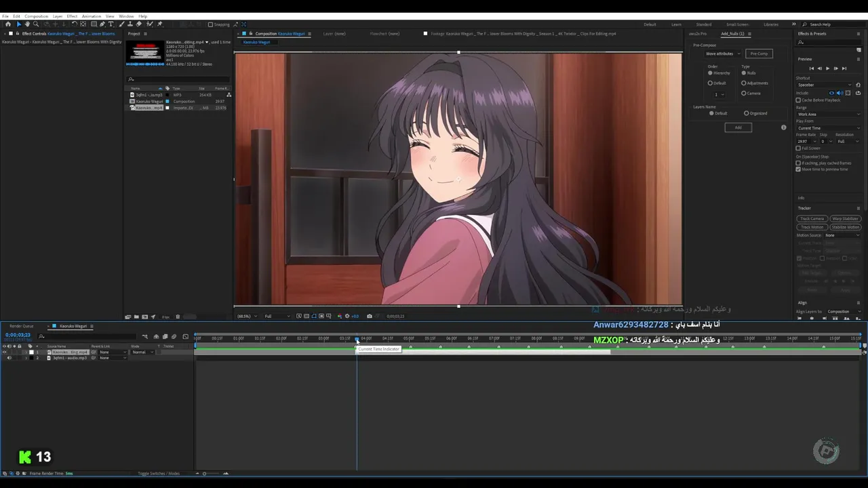868x488 pixels.
Task: Jump to last frame in Preview
Action: [x=844, y=68]
